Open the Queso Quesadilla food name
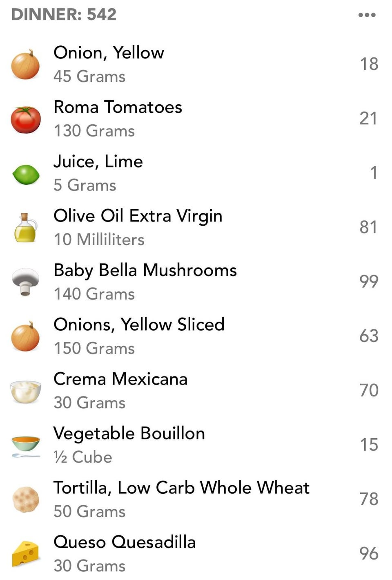 [125, 542]
